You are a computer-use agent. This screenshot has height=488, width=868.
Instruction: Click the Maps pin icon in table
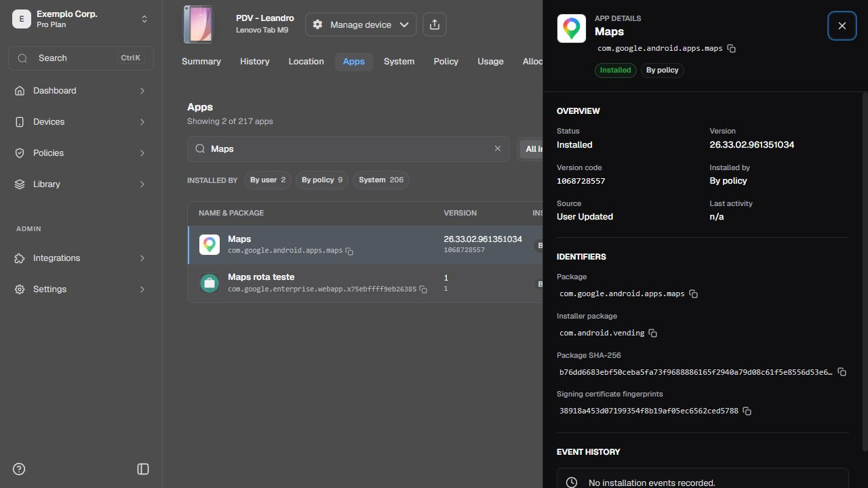point(210,245)
